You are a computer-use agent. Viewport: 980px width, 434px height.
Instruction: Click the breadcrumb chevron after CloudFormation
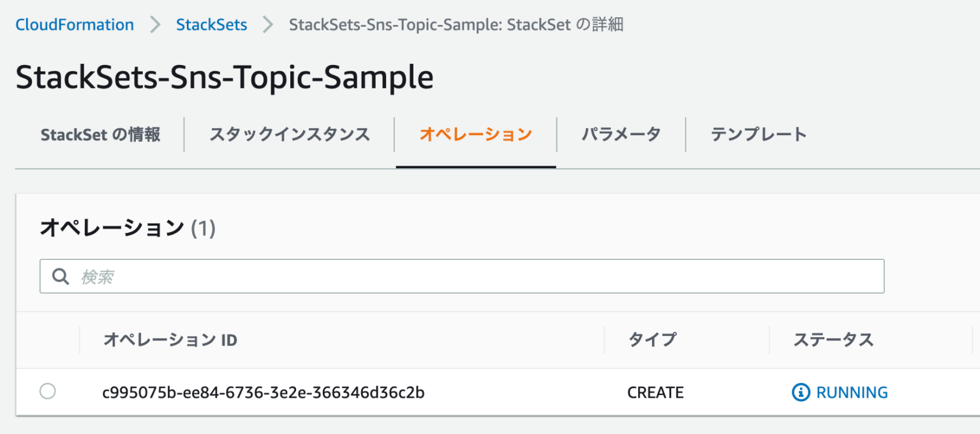pos(155,24)
